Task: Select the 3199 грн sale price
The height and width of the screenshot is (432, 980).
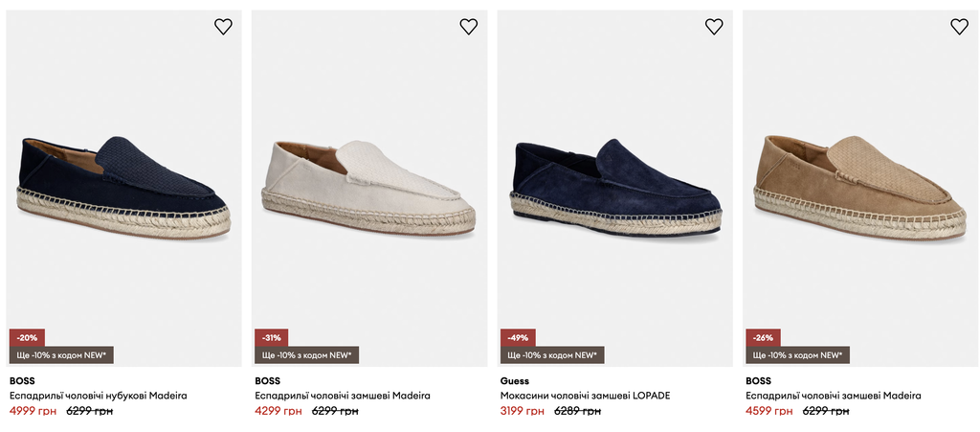Action: tap(523, 411)
